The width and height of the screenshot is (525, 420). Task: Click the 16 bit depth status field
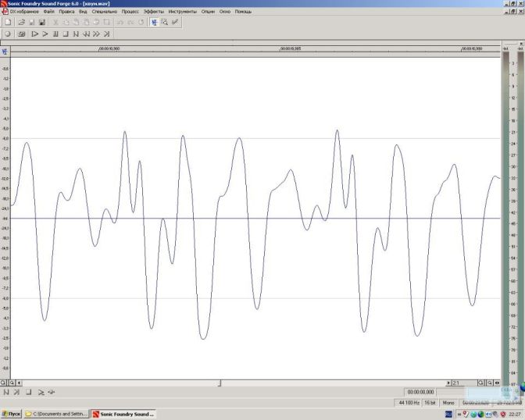[x=430, y=403]
